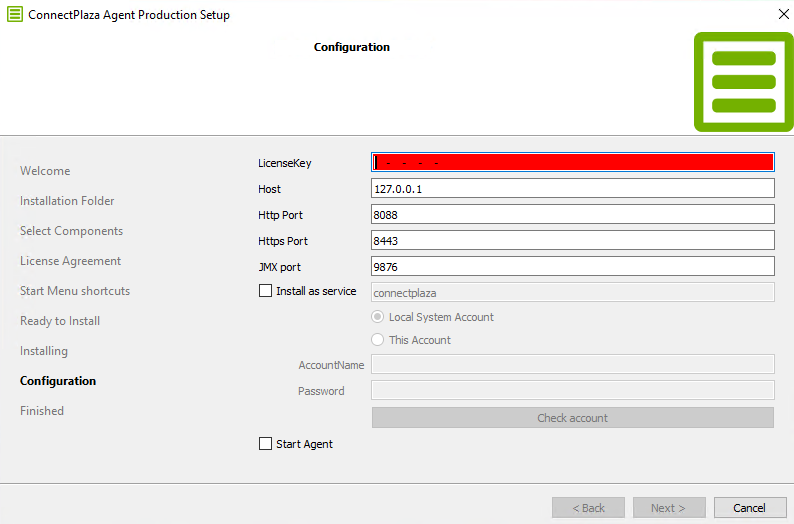Go back with the < Back button

coord(588,507)
